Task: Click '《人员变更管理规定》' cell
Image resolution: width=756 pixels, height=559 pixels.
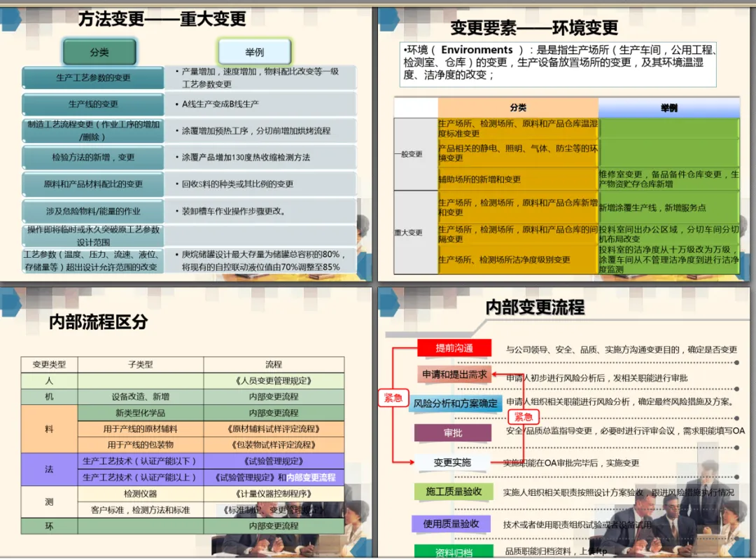Action: click(x=274, y=380)
